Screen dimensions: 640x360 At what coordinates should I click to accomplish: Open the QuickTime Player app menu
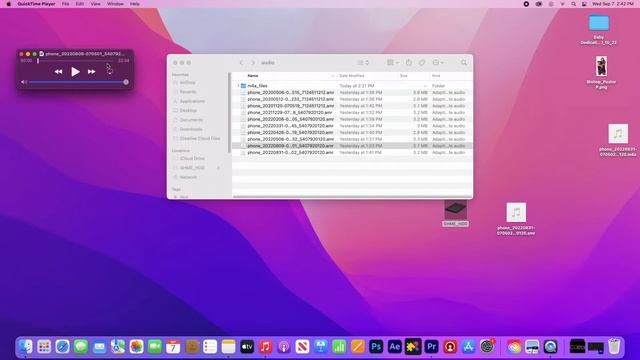36,4
